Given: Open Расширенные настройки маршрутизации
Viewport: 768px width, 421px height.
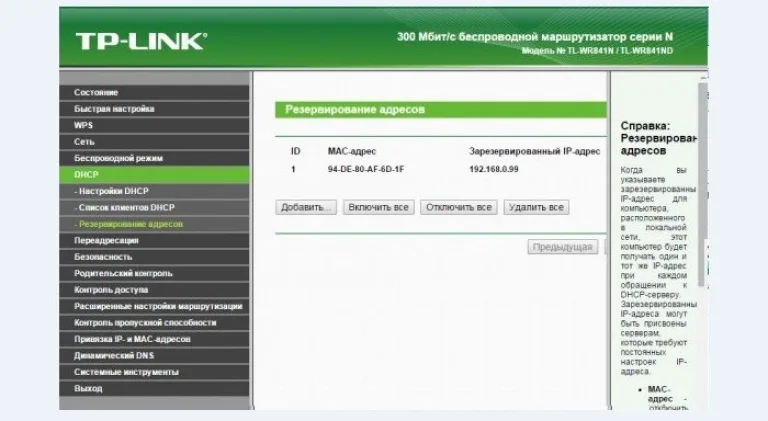Looking at the screenshot, I should click(154, 306).
